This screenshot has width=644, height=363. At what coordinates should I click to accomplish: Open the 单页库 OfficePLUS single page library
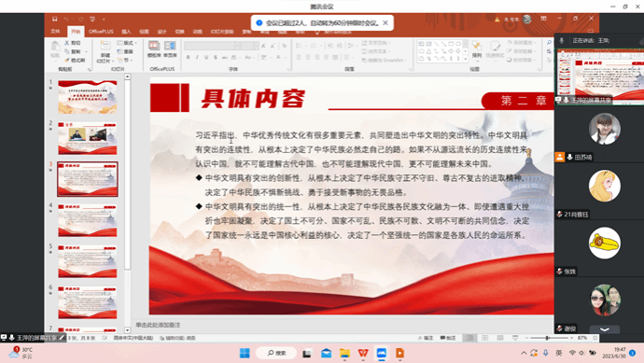pyautogui.click(x=170, y=49)
